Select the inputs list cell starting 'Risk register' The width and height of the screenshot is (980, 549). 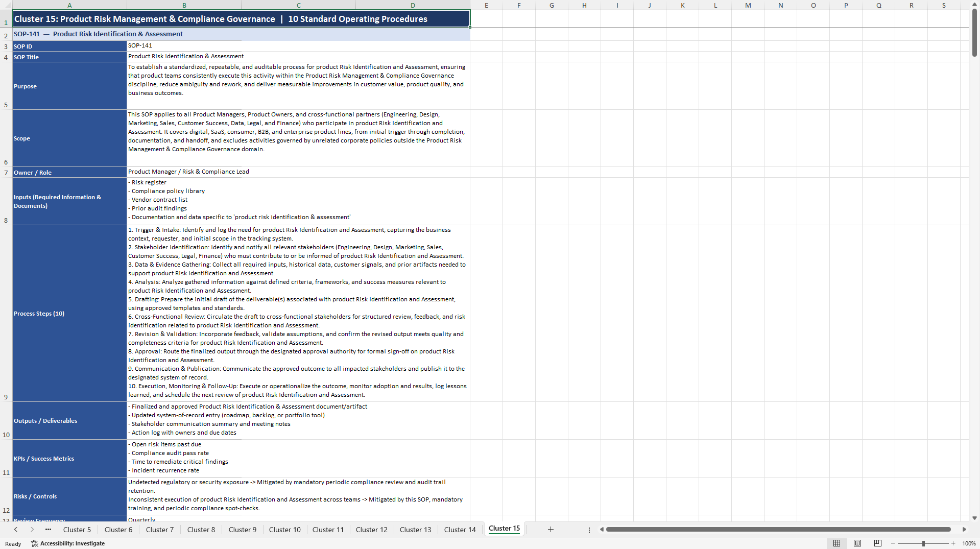click(298, 202)
